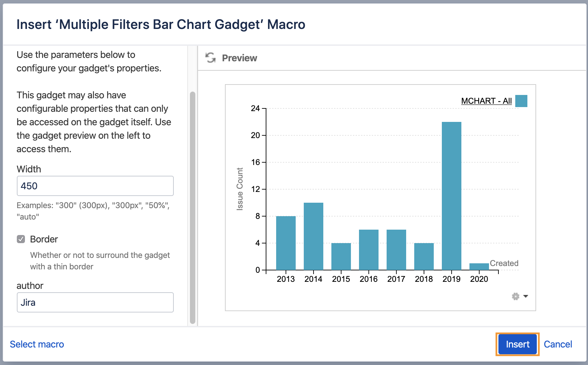Open the gear dropdown arrow
This screenshot has height=365, width=588.
526,296
